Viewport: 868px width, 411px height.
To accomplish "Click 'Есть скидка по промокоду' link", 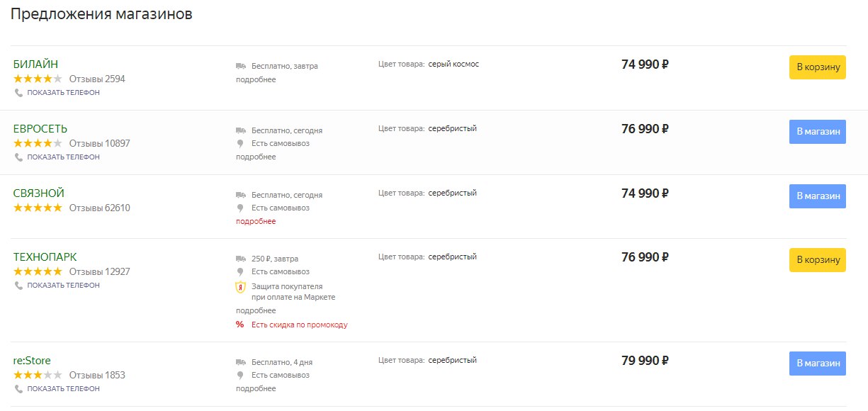I will coord(299,325).
